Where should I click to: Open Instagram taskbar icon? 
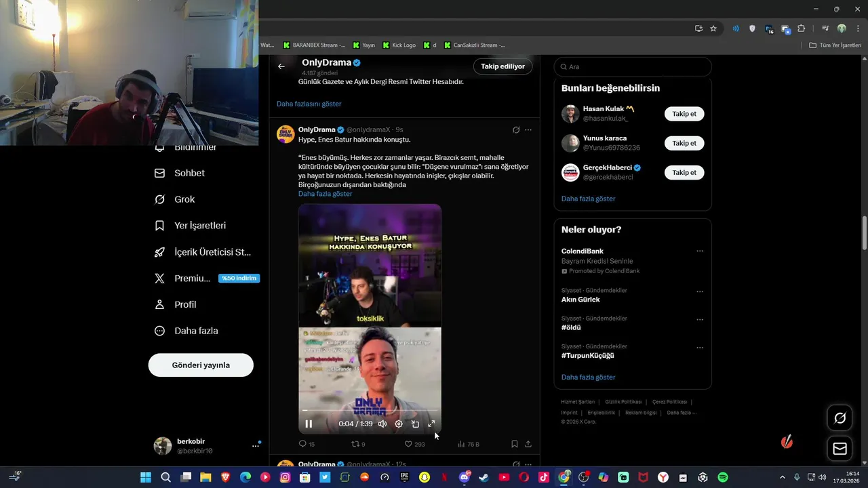(x=285, y=477)
